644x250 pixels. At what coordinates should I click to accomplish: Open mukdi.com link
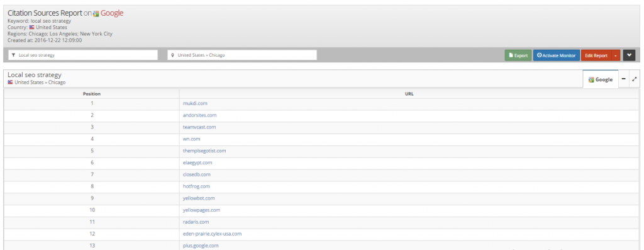click(195, 103)
